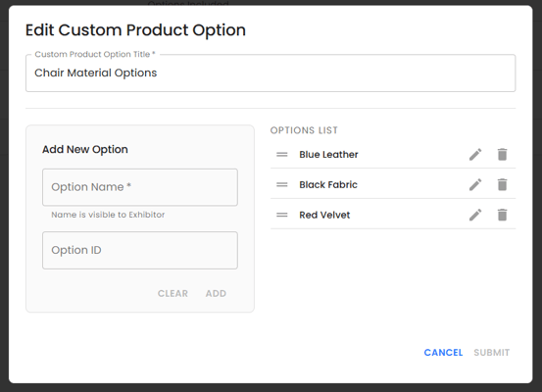The image size is (542, 392).
Task: Focus the Option ID field
Action: (140, 250)
